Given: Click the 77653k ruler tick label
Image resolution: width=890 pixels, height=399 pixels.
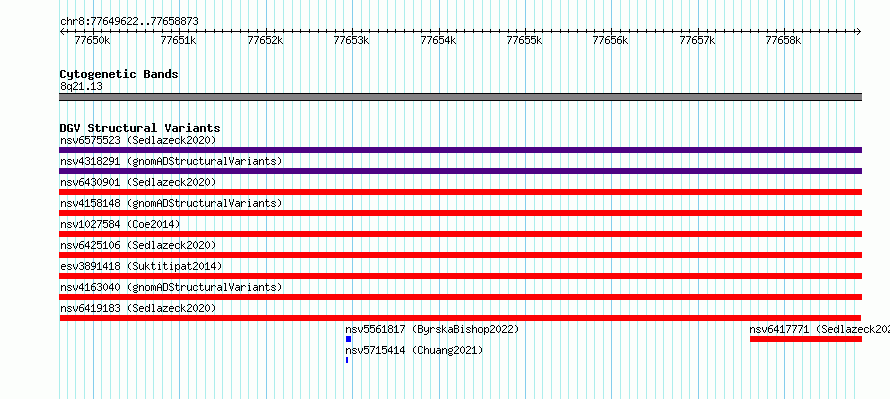Looking at the screenshot, I should click(352, 40).
